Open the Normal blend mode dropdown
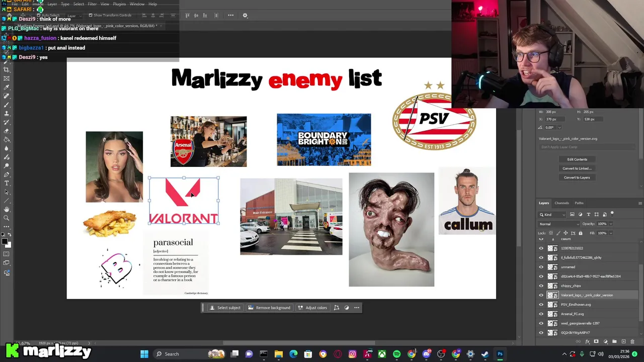644x362 pixels. coord(559,224)
